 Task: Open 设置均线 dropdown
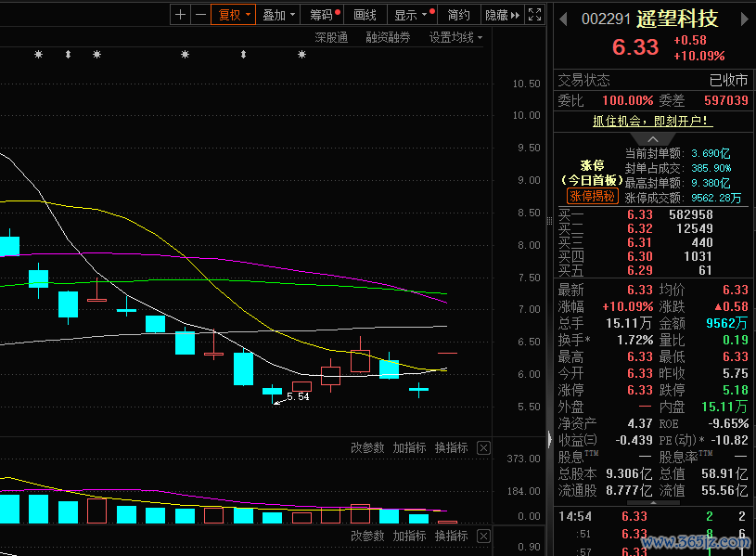click(x=455, y=37)
